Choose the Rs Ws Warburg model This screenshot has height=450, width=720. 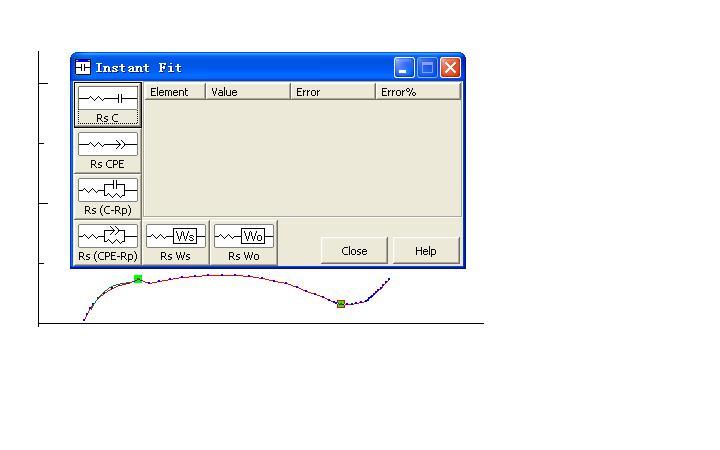[175, 242]
